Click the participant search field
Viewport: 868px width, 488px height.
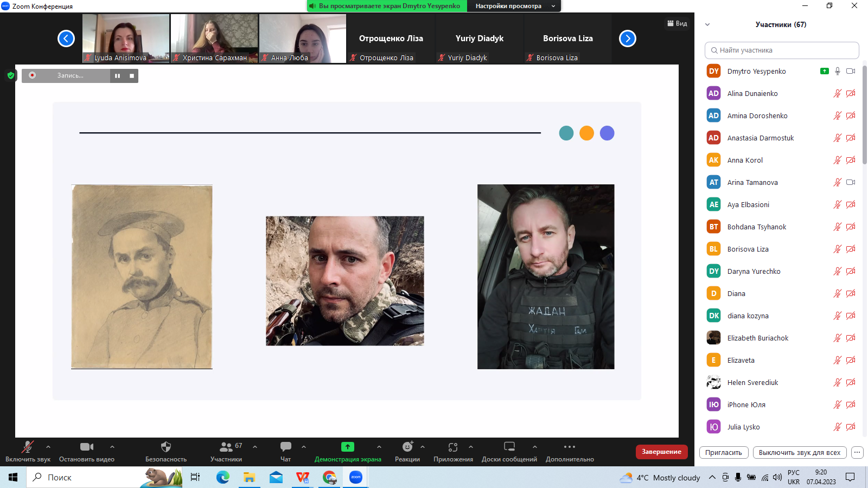[782, 50]
